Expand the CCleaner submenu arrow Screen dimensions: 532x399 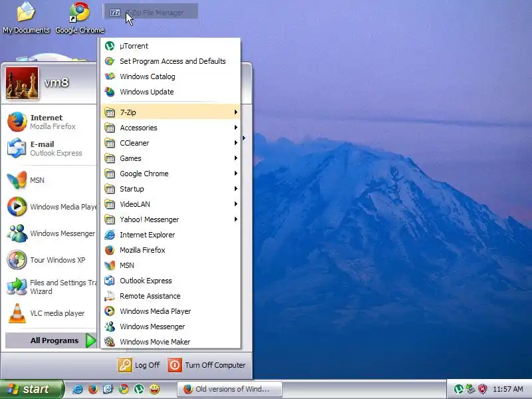(x=236, y=143)
